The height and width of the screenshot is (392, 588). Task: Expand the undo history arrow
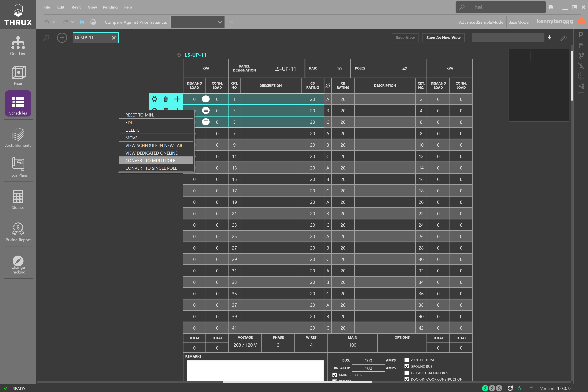pyautogui.click(x=54, y=22)
